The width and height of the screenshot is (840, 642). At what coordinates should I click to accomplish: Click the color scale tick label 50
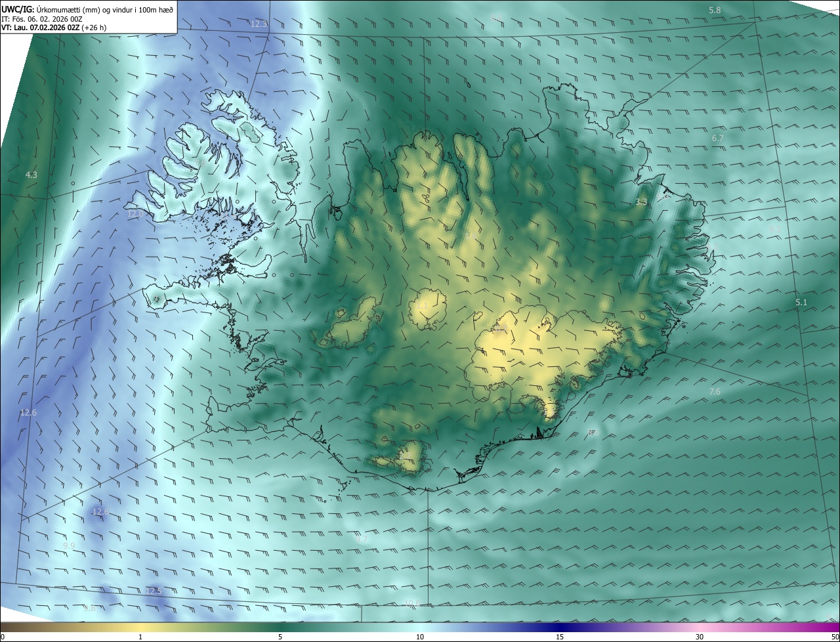click(x=835, y=637)
